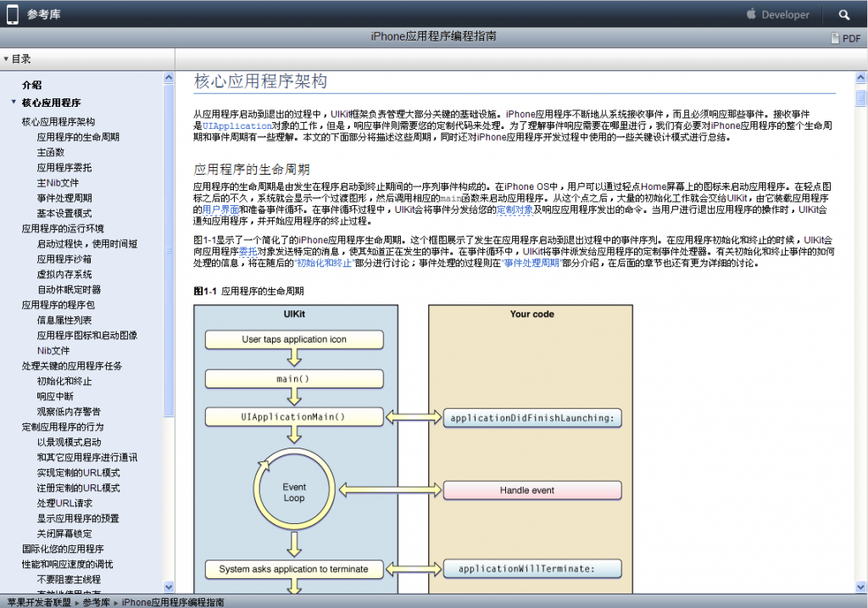
Task: Select 启动过程快，使用时间短 entry
Action: 87,243
